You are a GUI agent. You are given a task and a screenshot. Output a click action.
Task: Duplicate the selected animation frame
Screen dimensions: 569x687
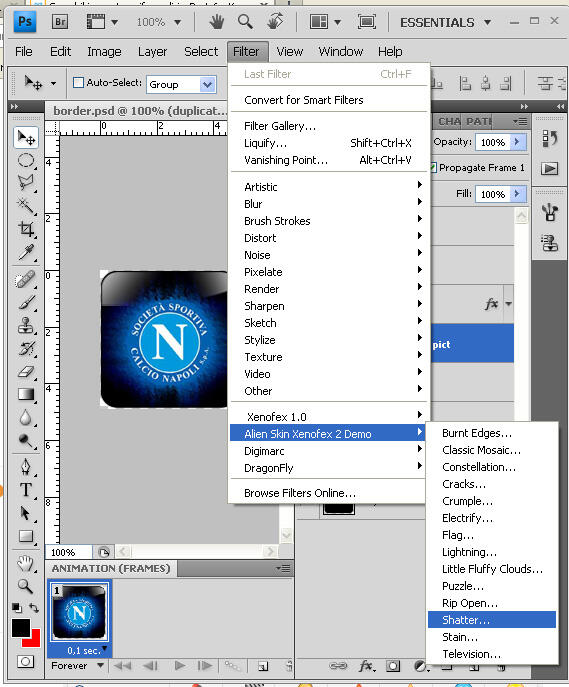(263, 666)
